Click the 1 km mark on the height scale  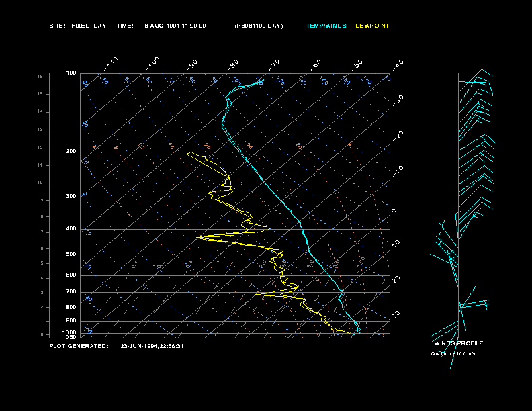pyautogui.click(x=42, y=321)
